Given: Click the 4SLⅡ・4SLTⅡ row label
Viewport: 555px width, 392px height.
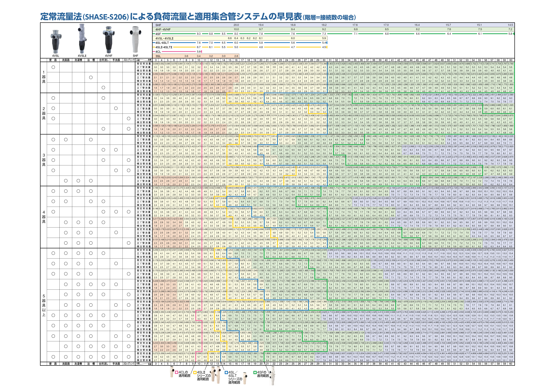Looking at the screenshot, I should (x=164, y=47).
